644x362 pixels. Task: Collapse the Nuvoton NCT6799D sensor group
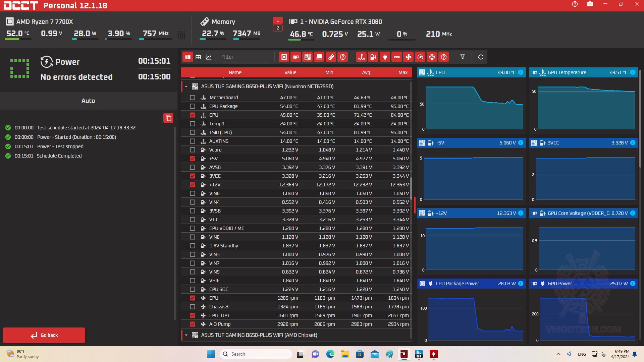(186, 86)
